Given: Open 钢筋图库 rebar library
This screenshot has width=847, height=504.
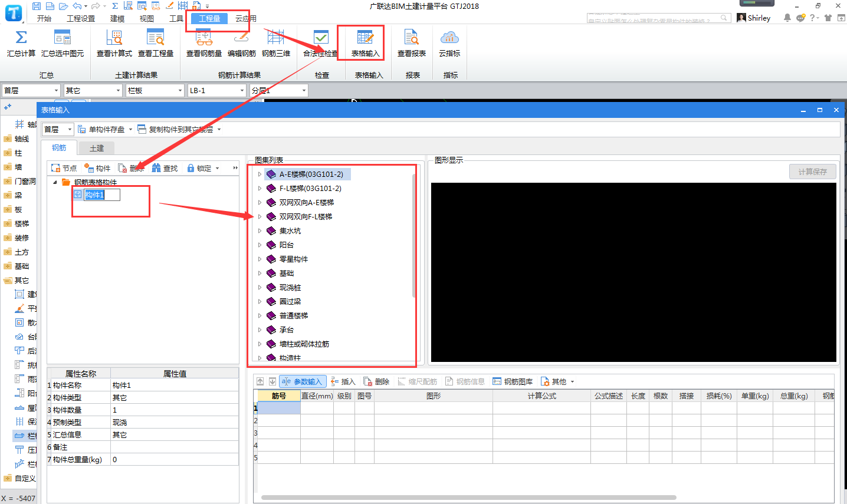Looking at the screenshot, I should click(x=513, y=381).
